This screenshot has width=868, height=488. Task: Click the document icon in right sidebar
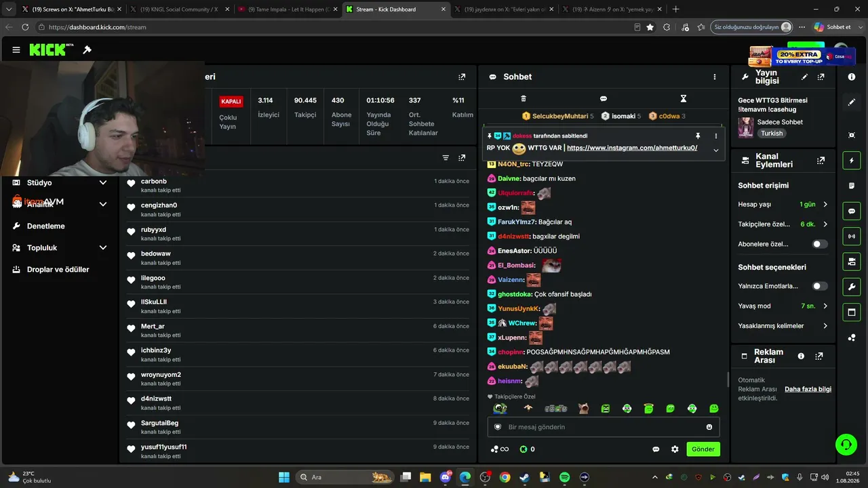point(852,186)
